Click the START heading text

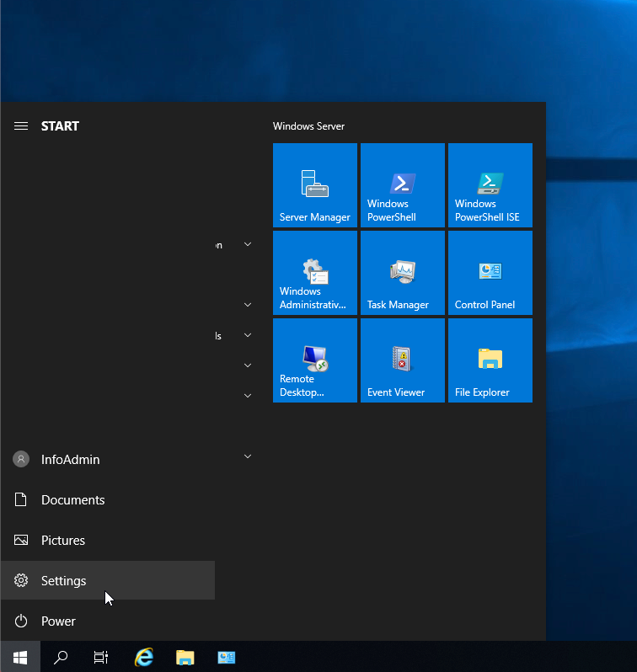pos(60,126)
